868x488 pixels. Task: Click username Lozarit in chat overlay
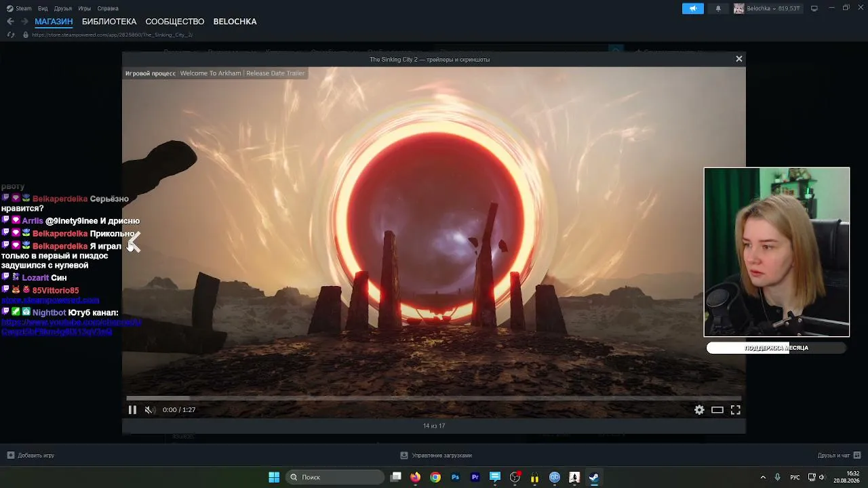[x=35, y=278]
